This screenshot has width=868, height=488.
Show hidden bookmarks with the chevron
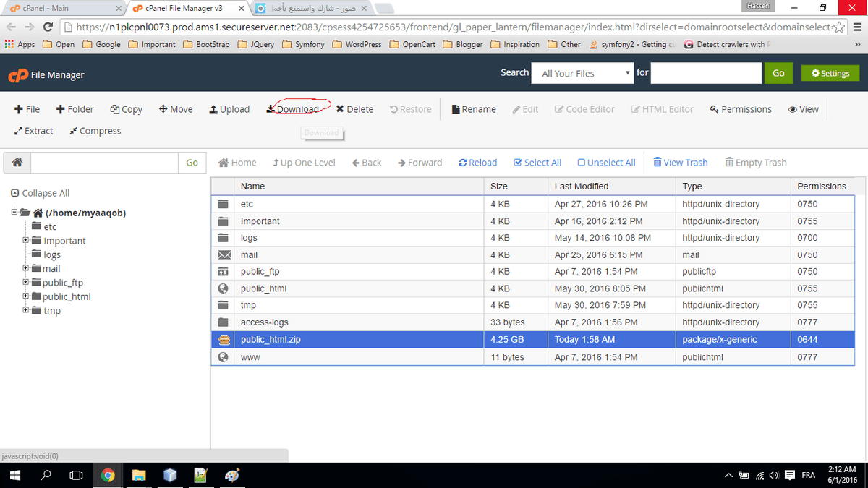click(x=857, y=44)
